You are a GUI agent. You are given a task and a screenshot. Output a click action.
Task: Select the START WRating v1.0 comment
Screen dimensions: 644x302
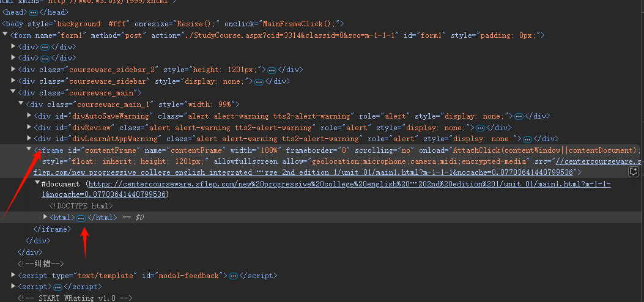coord(75,298)
